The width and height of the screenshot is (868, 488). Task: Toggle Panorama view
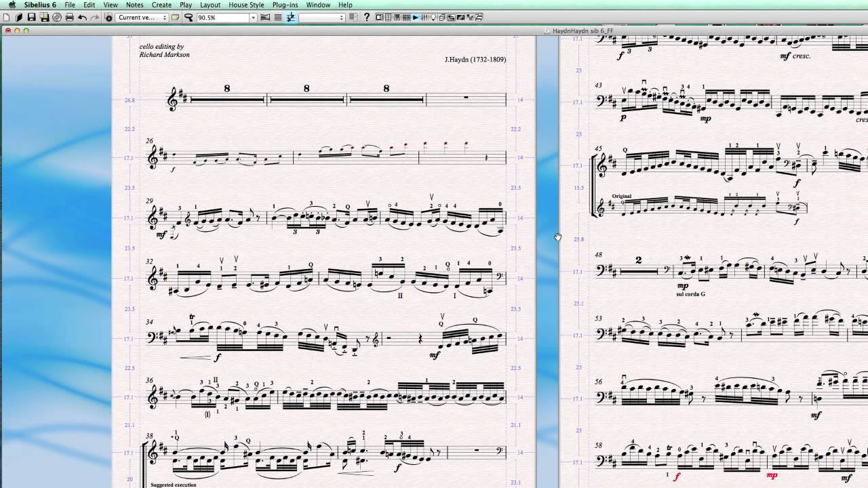265,18
